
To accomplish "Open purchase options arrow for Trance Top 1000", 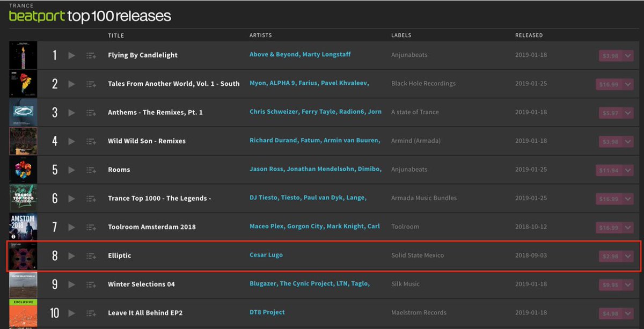I will pyautogui.click(x=628, y=199).
